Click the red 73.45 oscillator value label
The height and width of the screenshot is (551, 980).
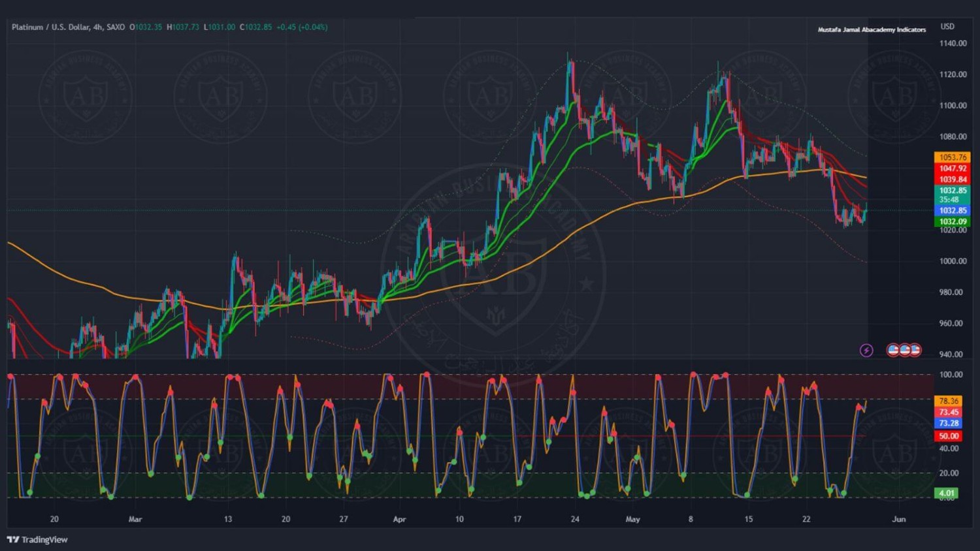coord(948,412)
